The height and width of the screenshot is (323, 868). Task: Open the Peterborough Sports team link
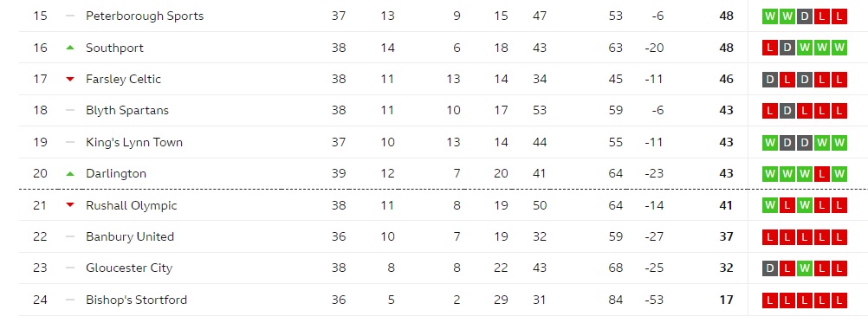pos(145,16)
